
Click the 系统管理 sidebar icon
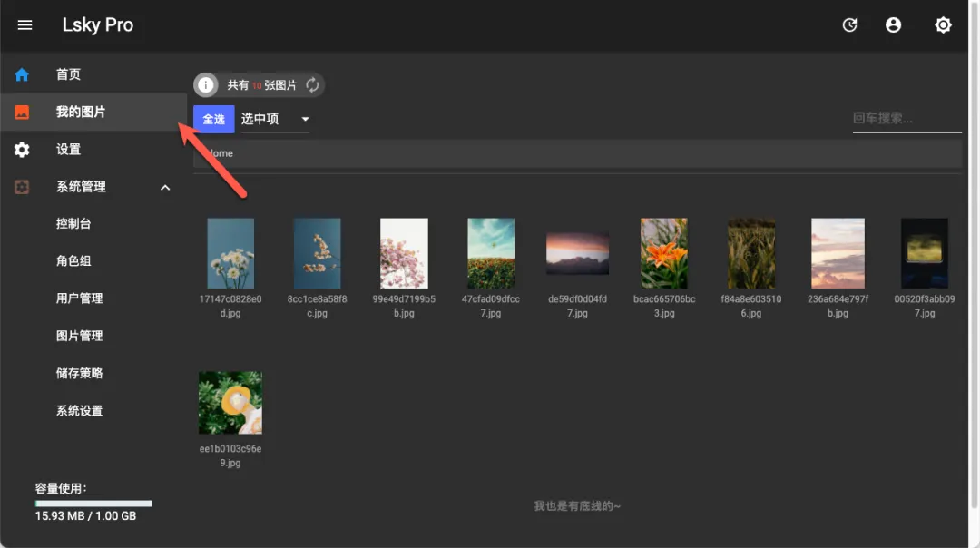click(22, 187)
